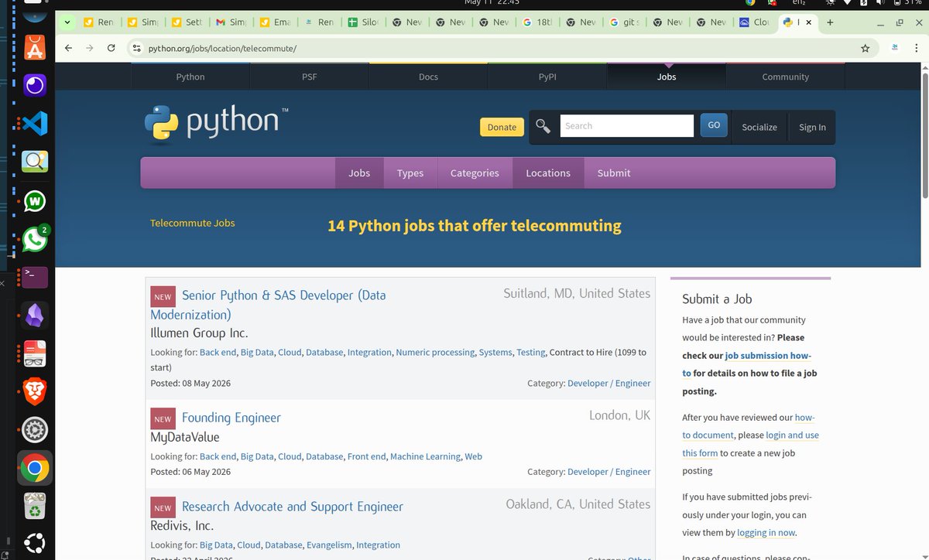View site information icon in address bar
The width and height of the screenshot is (929, 560).
[136, 48]
